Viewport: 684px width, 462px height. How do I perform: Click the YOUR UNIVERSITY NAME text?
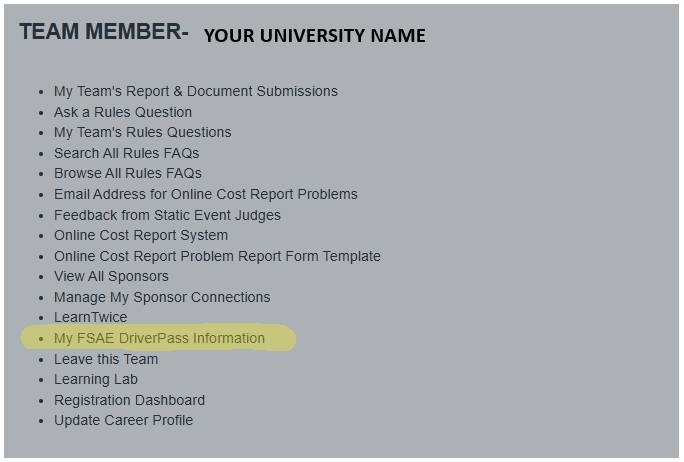(x=314, y=36)
